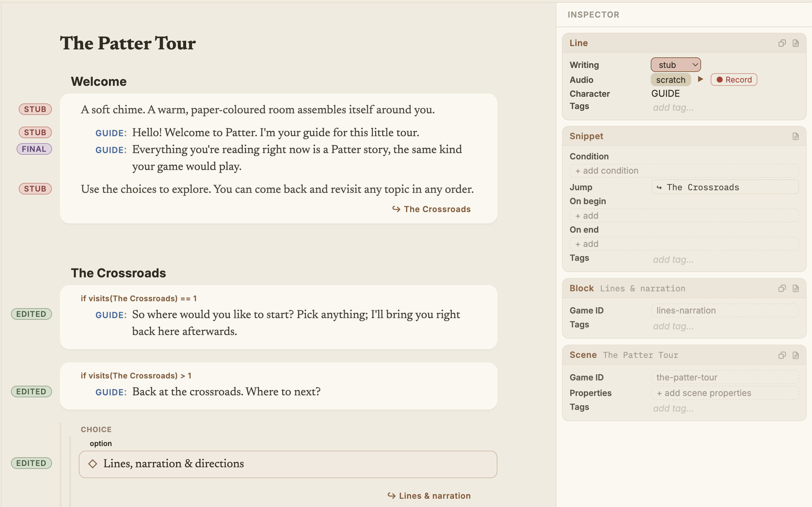This screenshot has width=812, height=507.
Task: Click the scratch audio status pill
Action: pyautogui.click(x=671, y=80)
